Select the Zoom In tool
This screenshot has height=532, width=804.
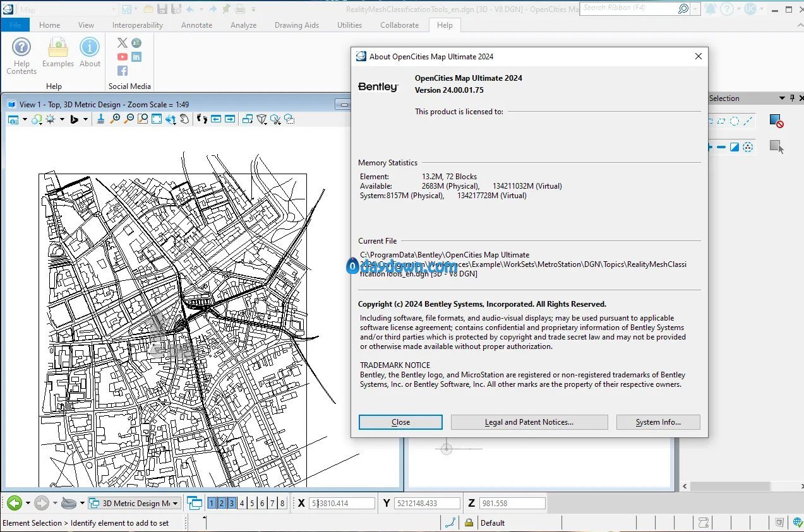(115, 119)
